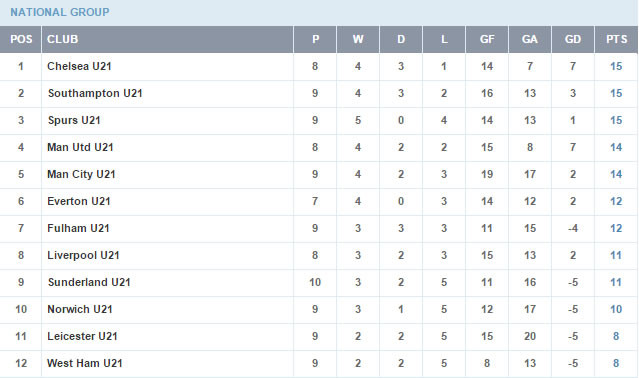Open Southampton U21 club entry
Image resolution: width=639 pixels, height=378 pixels.
[95, 93]
